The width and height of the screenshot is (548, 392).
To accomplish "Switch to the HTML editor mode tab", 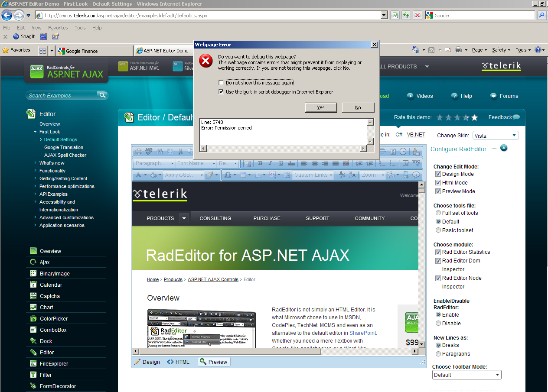I will (x=178, y=362).
